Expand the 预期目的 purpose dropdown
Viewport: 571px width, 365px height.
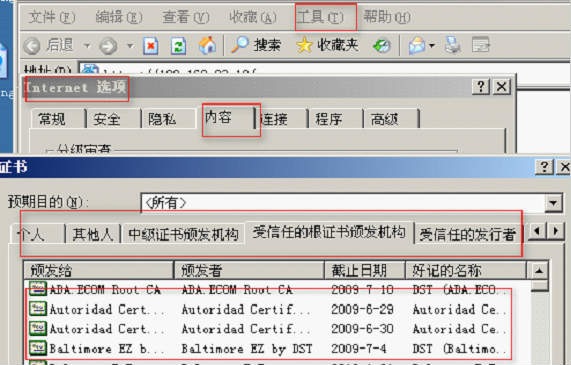pos(554,203)
